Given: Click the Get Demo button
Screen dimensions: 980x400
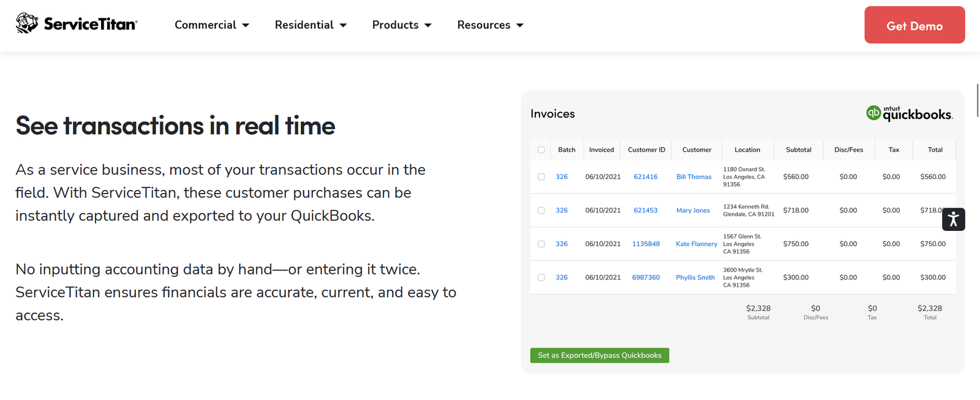Looking at the screenshot, I should click(914, 25).
